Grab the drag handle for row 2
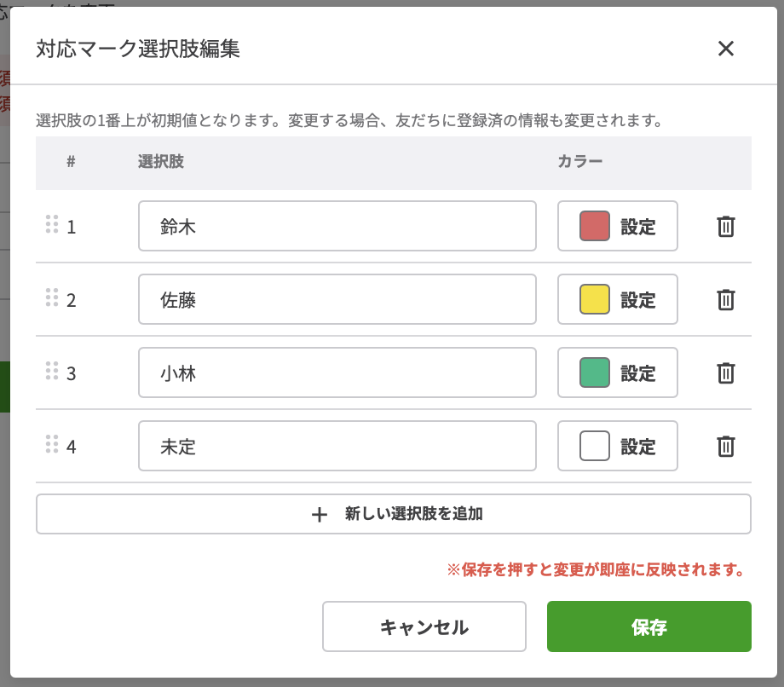 pos(51,297)
